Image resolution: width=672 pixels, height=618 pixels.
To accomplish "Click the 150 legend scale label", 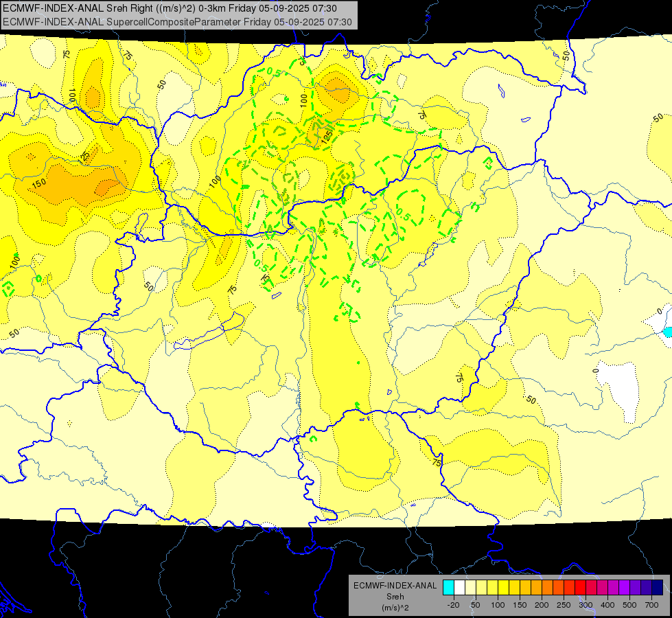I will coord(520,605).
